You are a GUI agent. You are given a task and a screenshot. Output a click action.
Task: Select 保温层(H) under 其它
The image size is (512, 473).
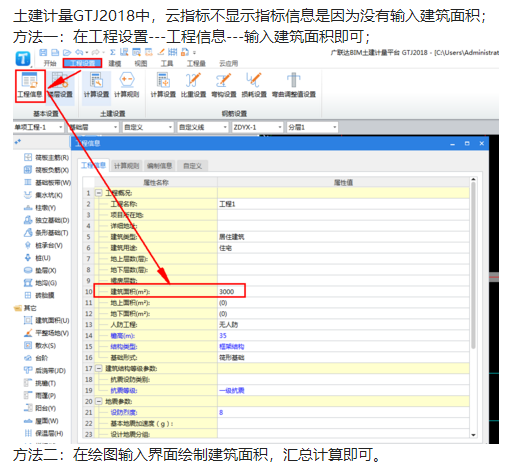point(44,433)
